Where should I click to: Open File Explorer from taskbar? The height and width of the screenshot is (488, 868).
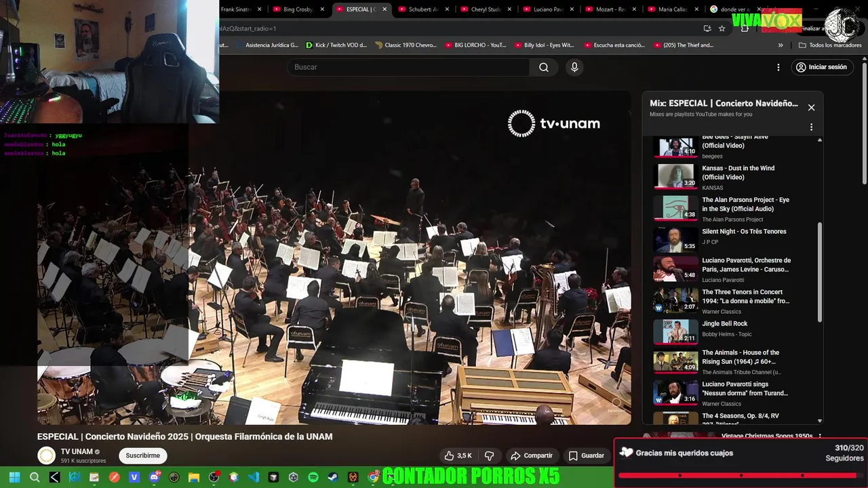point(194,477)
